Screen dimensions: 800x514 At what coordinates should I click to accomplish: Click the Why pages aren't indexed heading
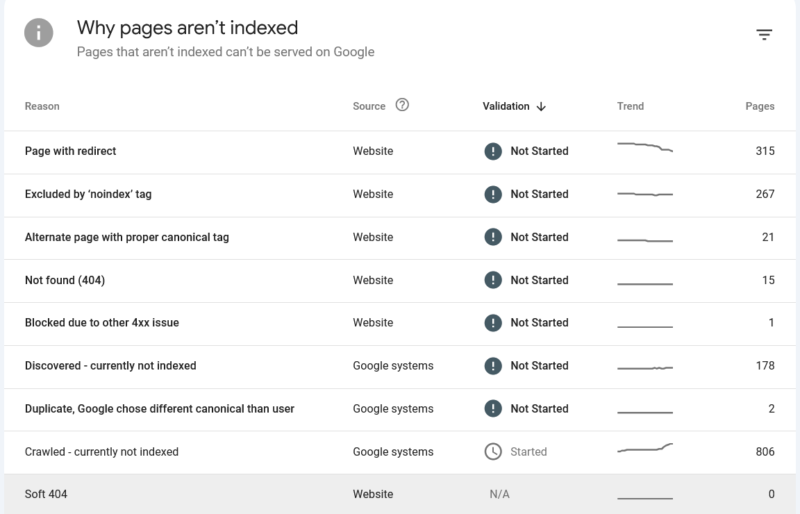187,28
